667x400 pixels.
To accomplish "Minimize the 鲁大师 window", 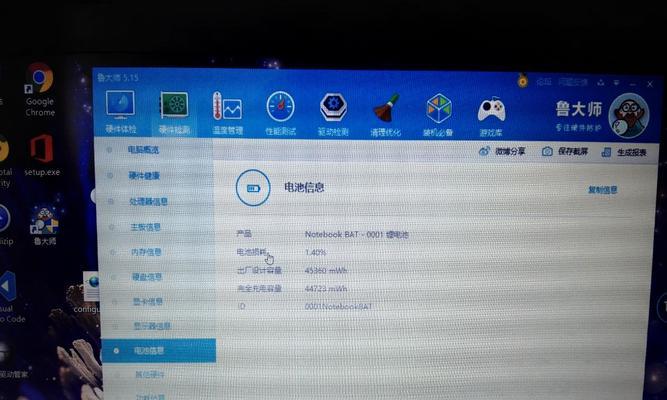I will point(633,84).
